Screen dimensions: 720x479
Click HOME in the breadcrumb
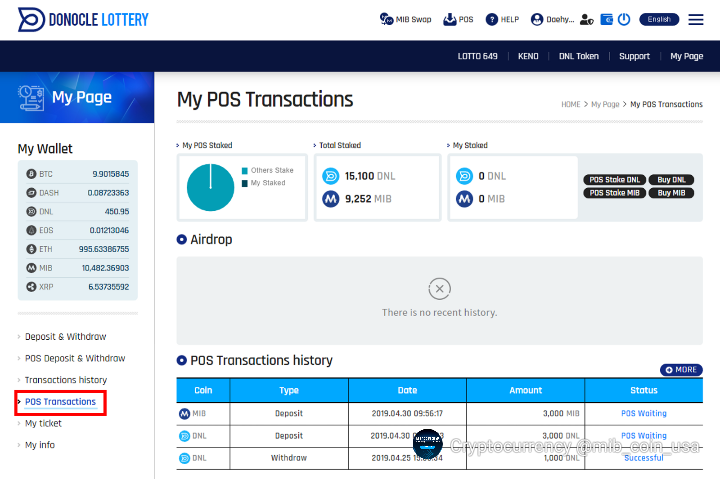click(x=570, y=104)
